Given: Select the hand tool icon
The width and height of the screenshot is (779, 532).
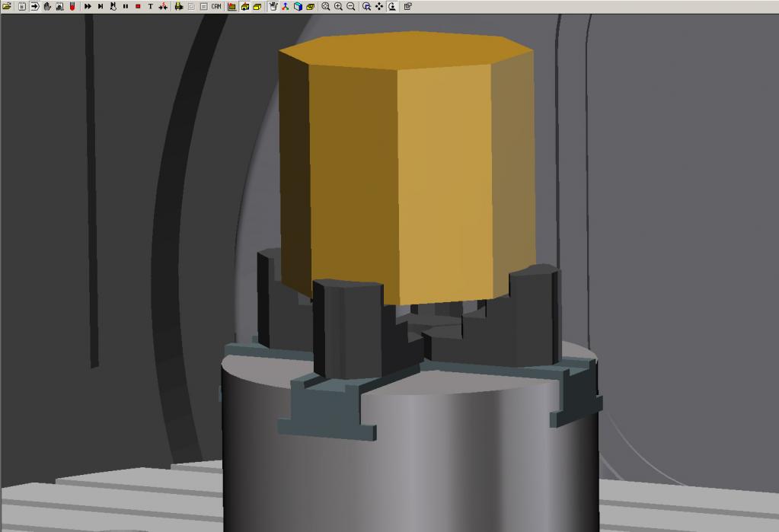Looking at the screenshot, I should pos(47,6).
